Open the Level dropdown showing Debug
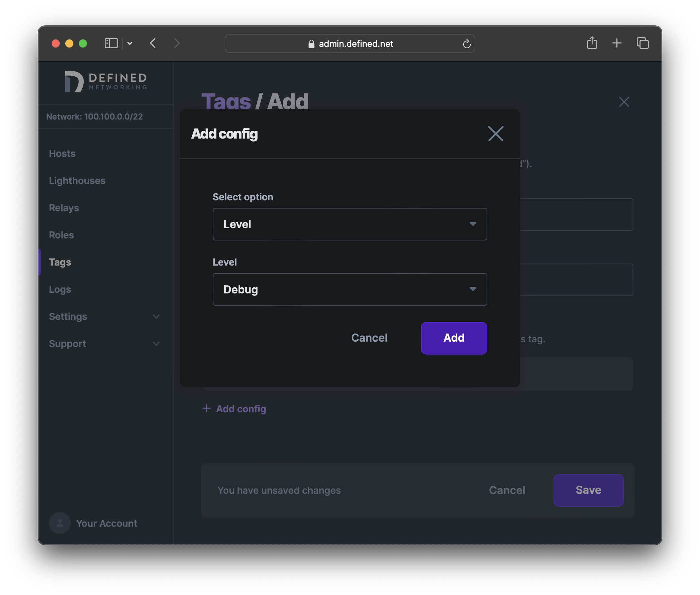This screenshot has width=700, height=595. [x=350, y=289]
